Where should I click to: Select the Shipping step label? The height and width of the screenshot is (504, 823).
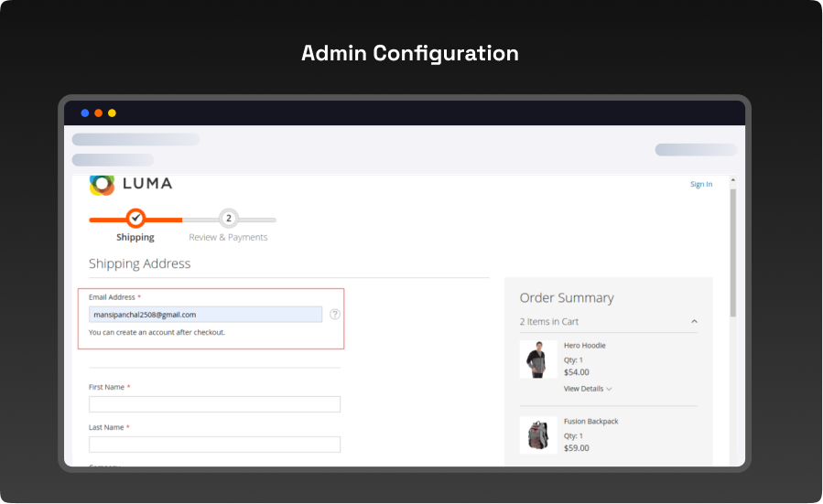pos(135,238)
